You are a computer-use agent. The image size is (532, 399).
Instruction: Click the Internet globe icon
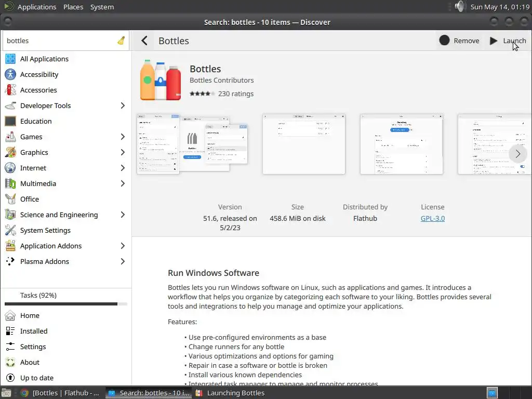click(x=10, y=168)
